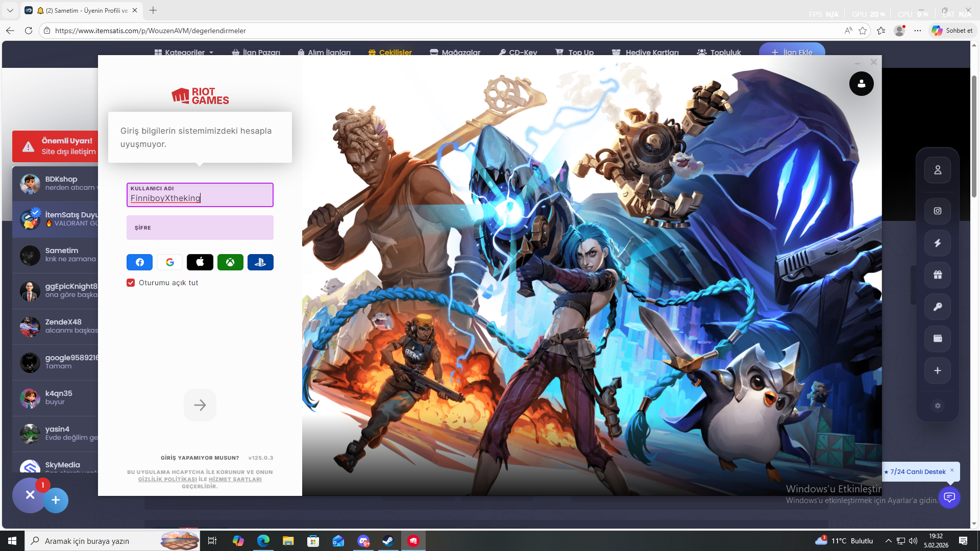Image resolution: width=980 pixels, height=551 pixels.
Task: Dismiss the 7/24 Canlı Destek tooltip
Action: pyautogui.click(x=952, y=470)
